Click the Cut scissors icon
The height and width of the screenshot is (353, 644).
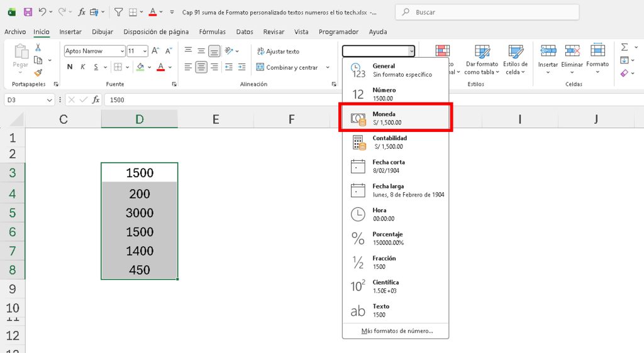click(38, 48)
